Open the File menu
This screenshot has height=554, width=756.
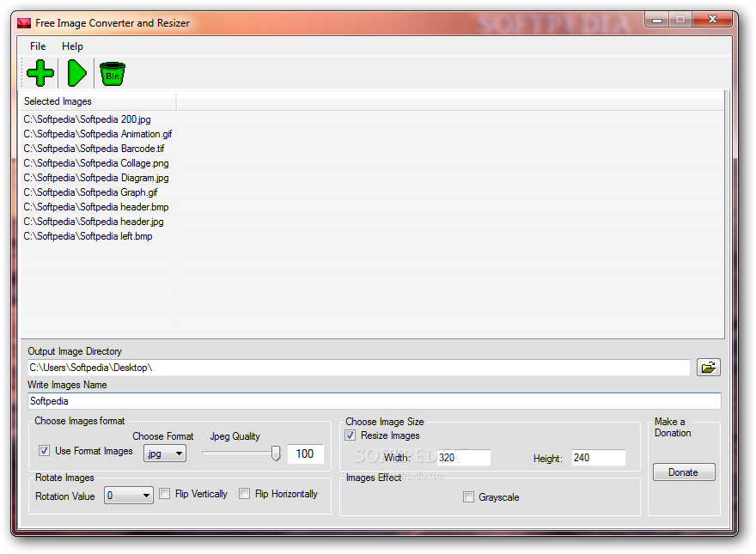click(x=38, y=46)
